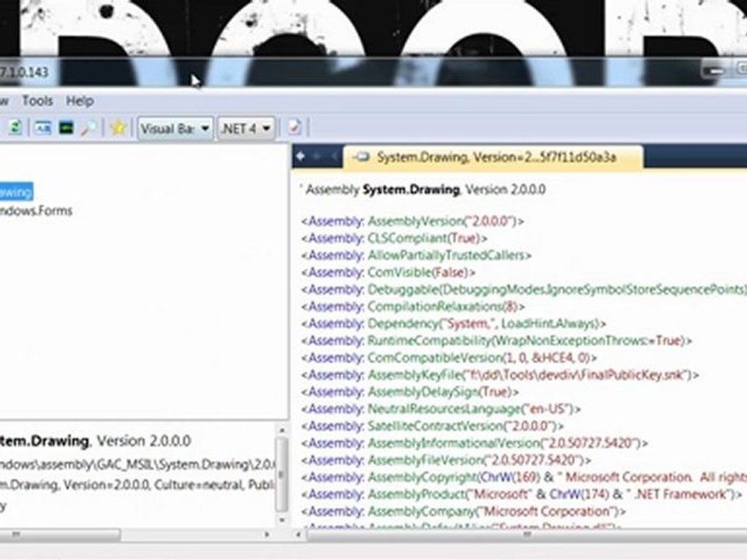Select the Windows.Forms tree node

coord(36,211)
